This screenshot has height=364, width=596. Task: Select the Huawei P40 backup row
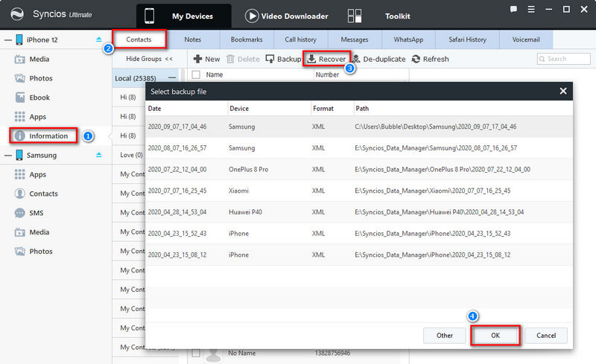[359, 212]
